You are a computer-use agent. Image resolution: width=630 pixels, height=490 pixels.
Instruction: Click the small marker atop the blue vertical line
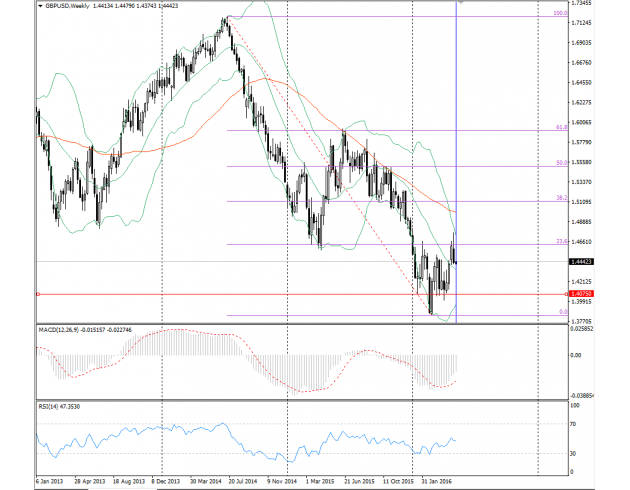458,3
